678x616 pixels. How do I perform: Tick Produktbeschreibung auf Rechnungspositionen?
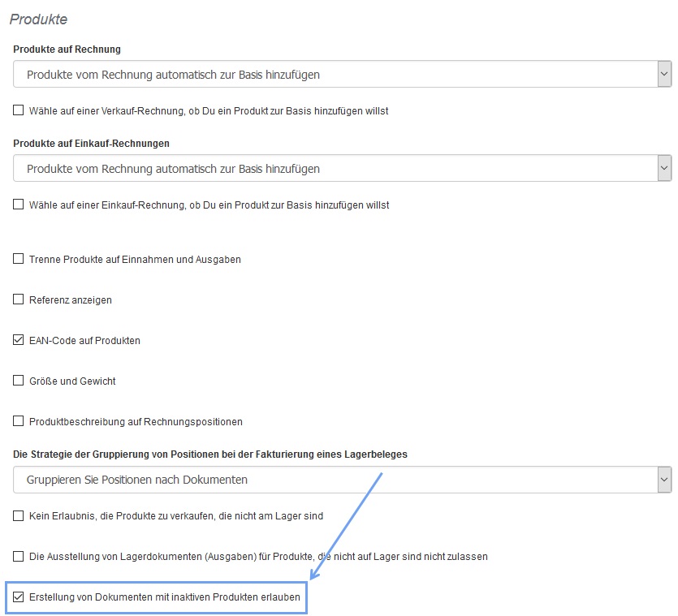point(18,421)
